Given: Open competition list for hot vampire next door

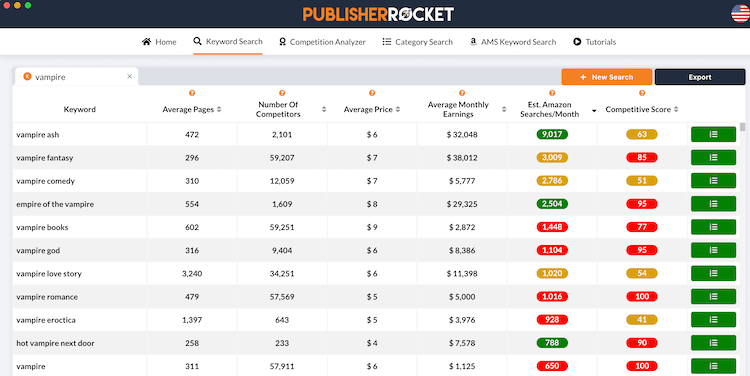Looking at the screenshot, I should point(713,343).
